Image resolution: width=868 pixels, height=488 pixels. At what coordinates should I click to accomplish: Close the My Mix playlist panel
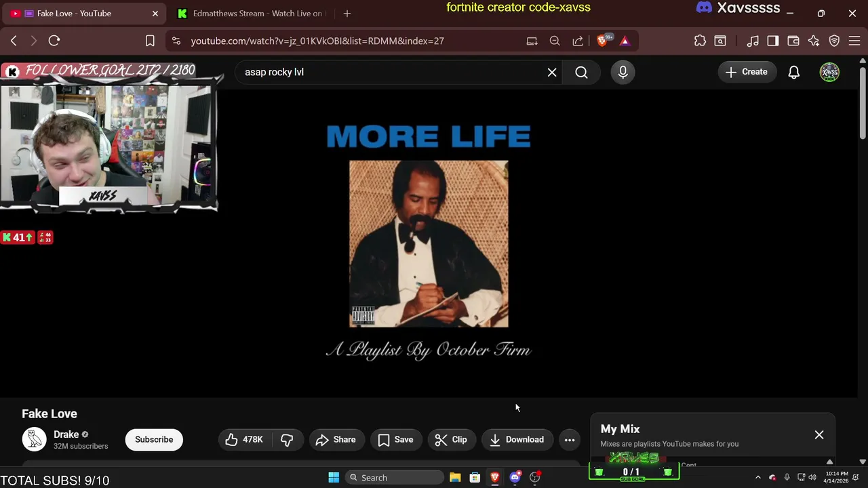(x=819, y=434)
